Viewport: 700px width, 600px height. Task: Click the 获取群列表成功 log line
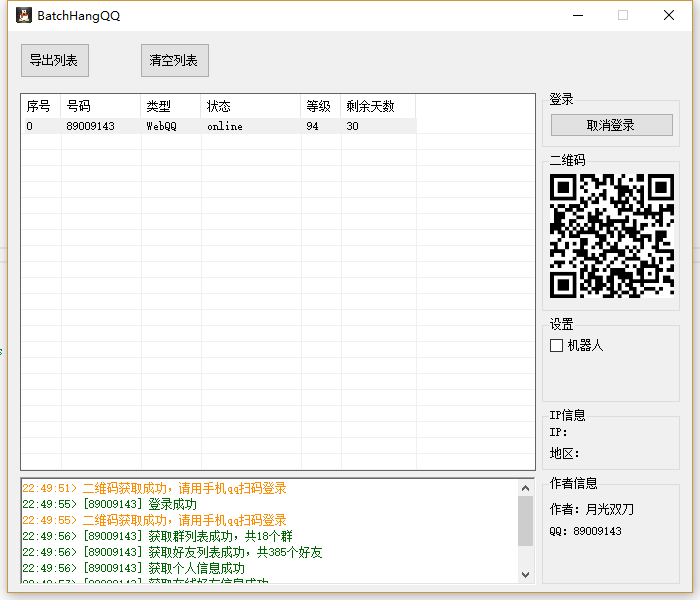pyautogui.click(x=158, y=536)
